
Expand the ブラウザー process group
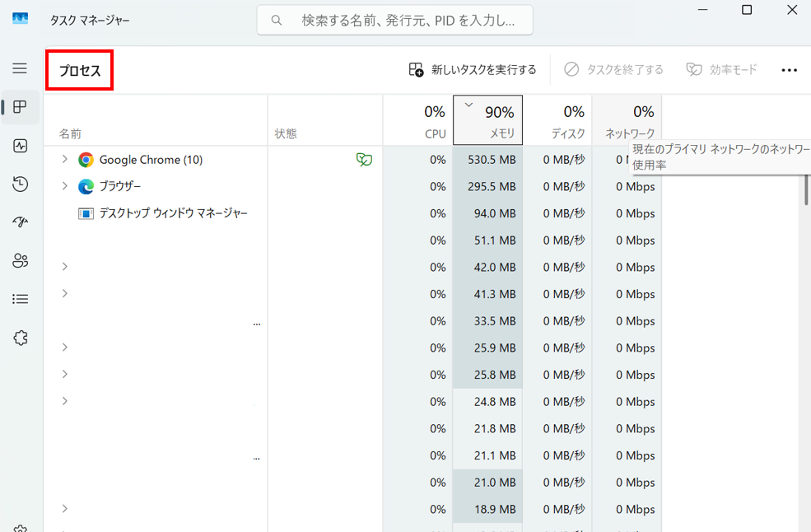[x=65, y=186]
